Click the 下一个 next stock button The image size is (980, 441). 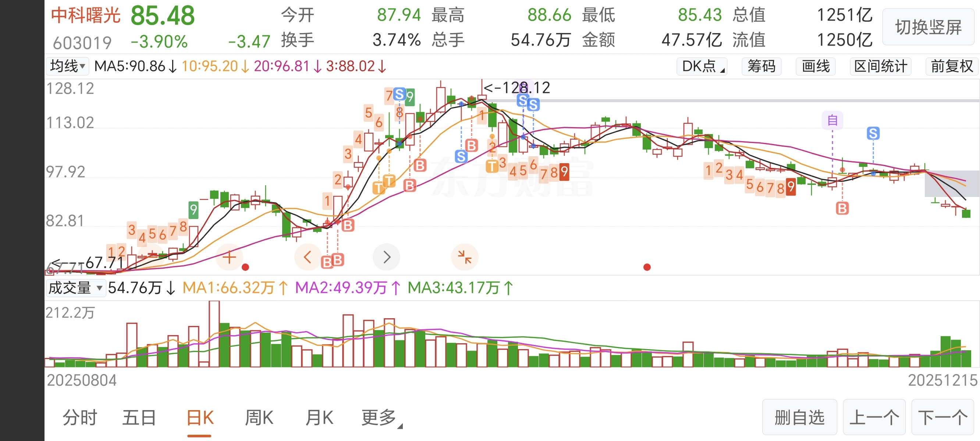(x=942, y=417)
